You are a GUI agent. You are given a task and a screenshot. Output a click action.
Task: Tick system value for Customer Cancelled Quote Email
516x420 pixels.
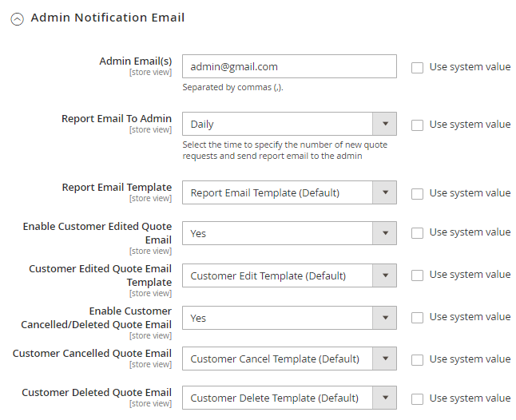(x=418, y=359)
